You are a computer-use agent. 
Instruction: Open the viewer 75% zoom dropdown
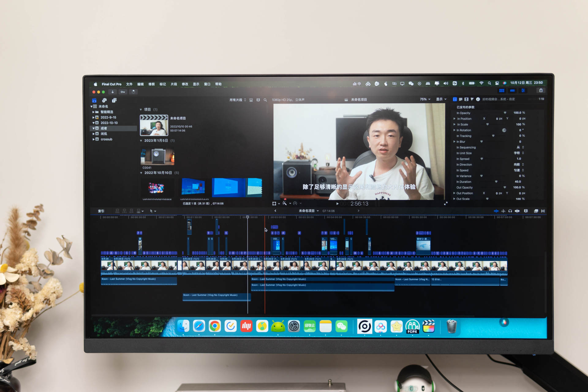425,99
